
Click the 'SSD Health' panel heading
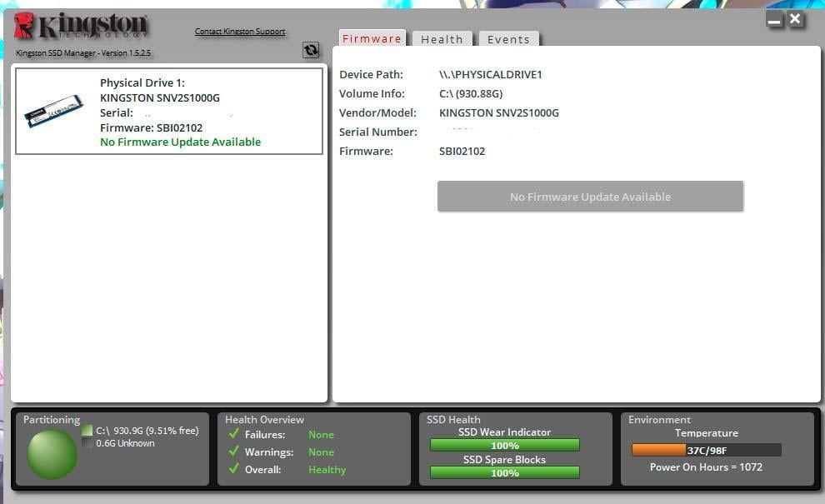tap(453, 420)
